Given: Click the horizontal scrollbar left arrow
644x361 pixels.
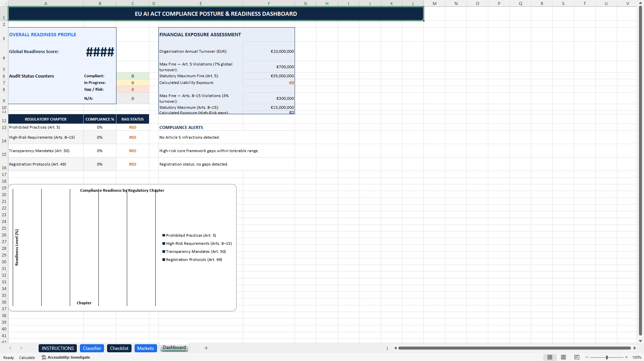Looking at the screenshot, I should (x=395, y=348).
